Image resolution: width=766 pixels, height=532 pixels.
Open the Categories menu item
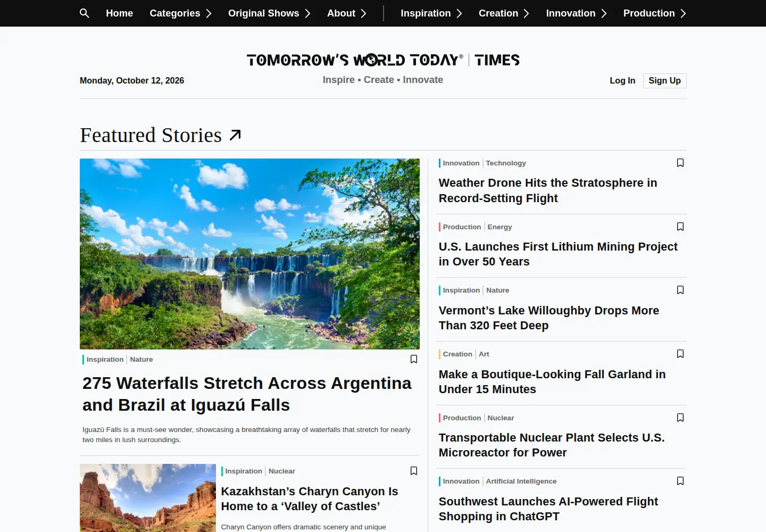[x=175, y=13]
